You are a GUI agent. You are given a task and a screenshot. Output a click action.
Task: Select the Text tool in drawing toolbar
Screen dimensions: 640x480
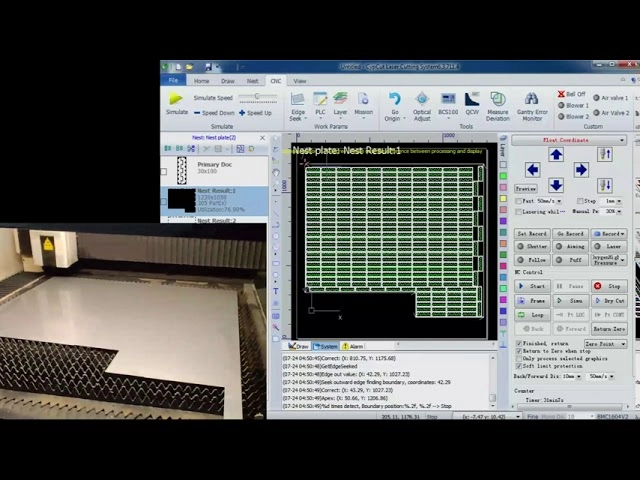pyautogui.click(x=276, y=291)
